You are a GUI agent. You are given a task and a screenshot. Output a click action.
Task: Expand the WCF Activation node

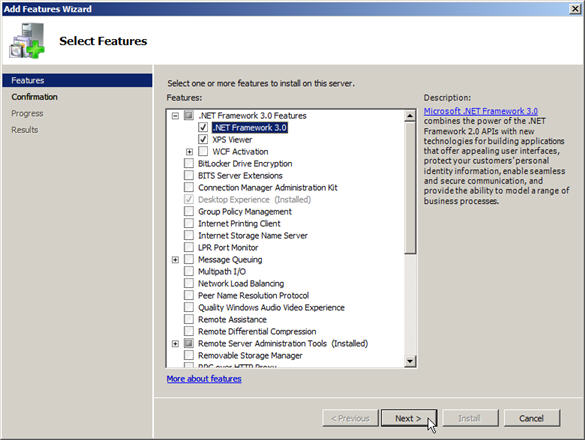click(x=189, y=152)
